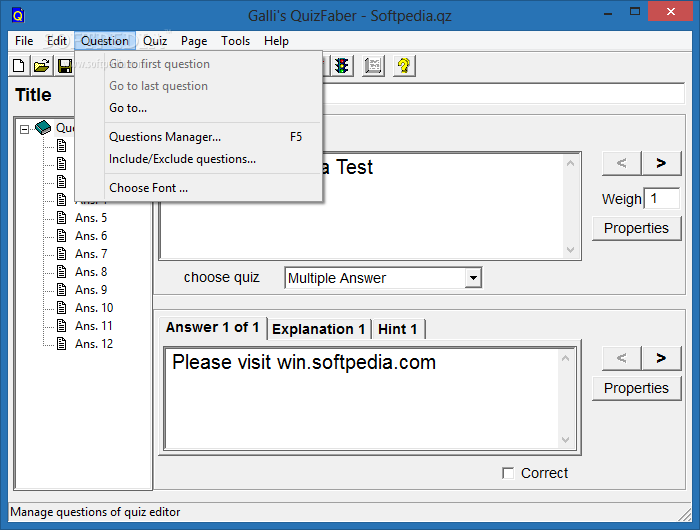Open the Quiz menu
This screenshot has width=700, height=530.
155,41
